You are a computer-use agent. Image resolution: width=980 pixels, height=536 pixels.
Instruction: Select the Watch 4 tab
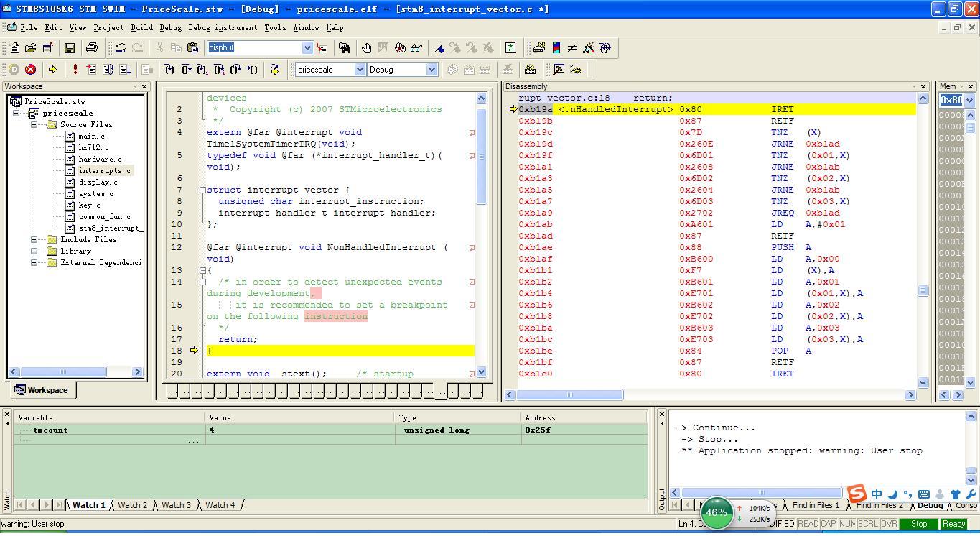tap(220, 505)
